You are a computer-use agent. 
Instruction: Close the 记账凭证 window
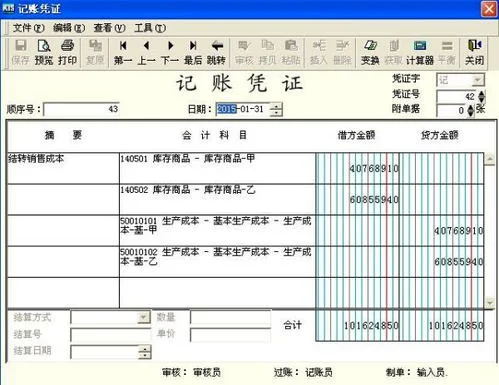pos(489,9)
